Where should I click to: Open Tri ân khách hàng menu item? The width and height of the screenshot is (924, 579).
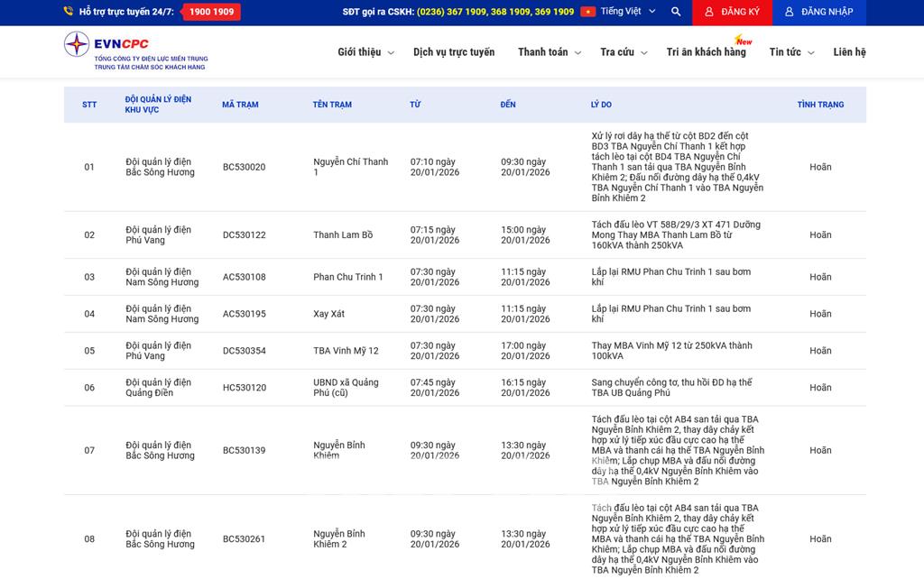tap(706, 52)
